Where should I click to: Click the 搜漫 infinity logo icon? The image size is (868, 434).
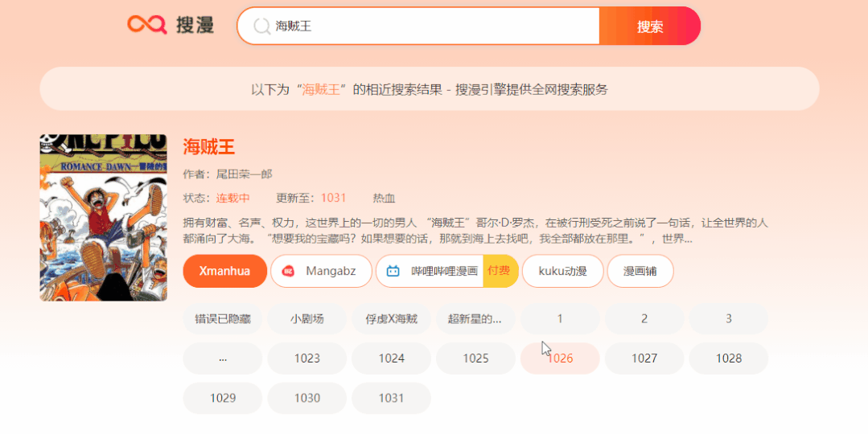[x=146, y=26]
